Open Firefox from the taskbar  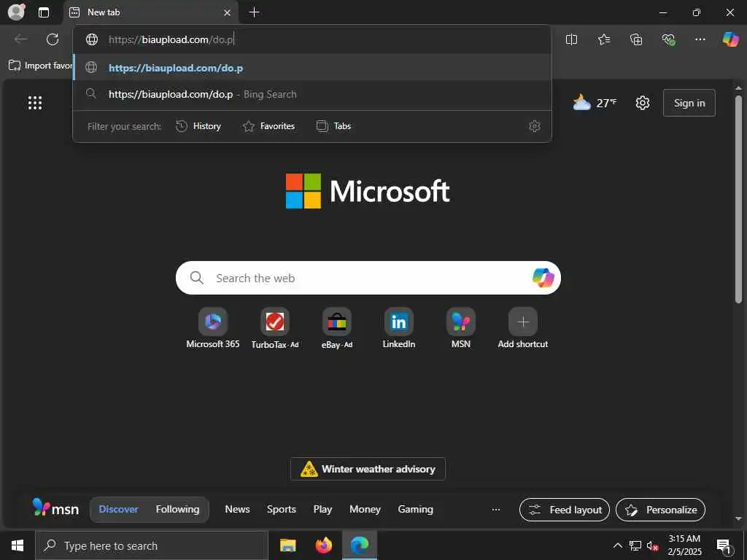[x=323, y=545]
